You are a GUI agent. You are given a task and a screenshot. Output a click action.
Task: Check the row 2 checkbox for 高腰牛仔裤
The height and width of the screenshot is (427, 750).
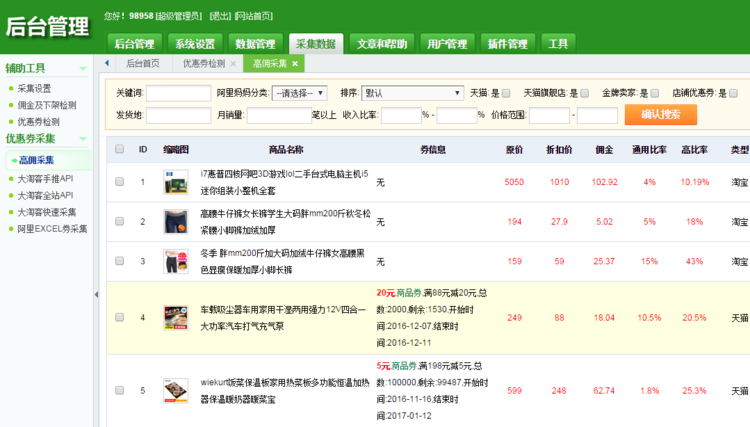pyautogui.click(x=120, y=221)
